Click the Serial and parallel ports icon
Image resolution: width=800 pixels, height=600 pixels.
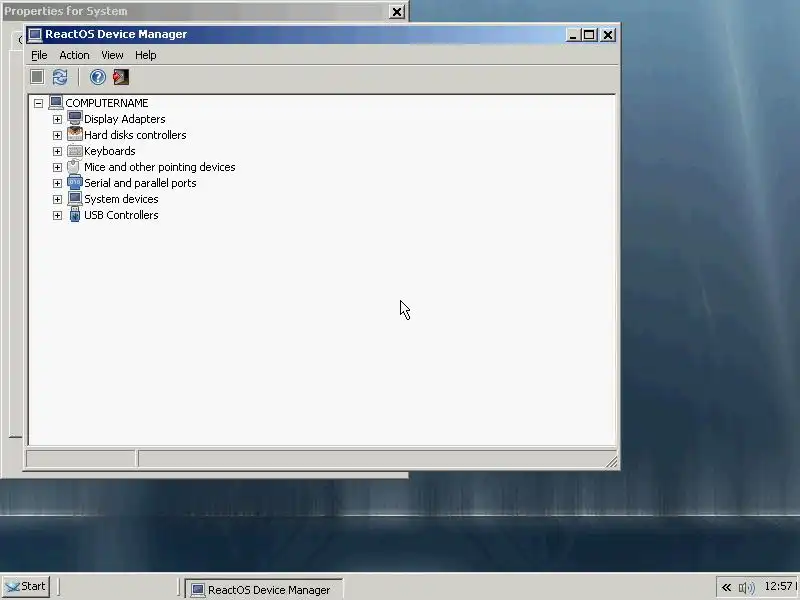[74, 182]
